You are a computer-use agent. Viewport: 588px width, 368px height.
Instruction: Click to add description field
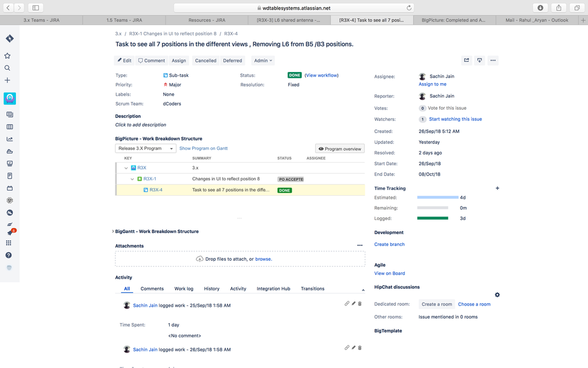tap(141, 124)
